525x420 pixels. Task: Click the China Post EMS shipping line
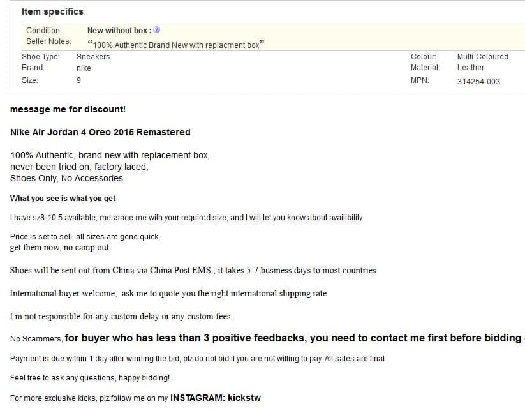coord(193,270)
